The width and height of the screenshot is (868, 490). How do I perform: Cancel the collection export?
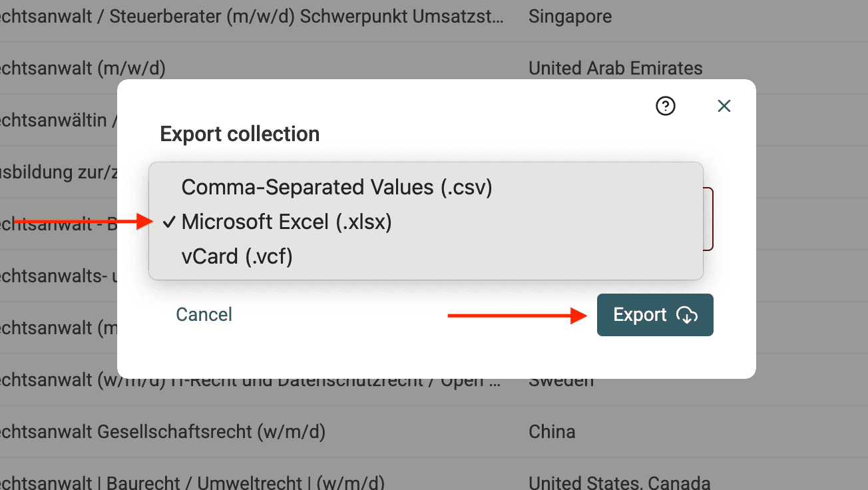click(x=204, y=314)
